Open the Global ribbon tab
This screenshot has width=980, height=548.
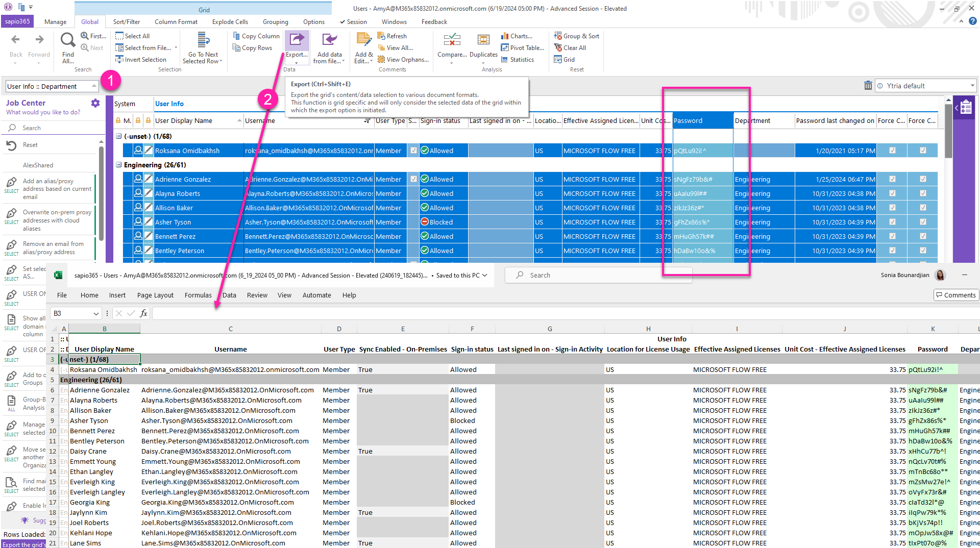point(90,21)
